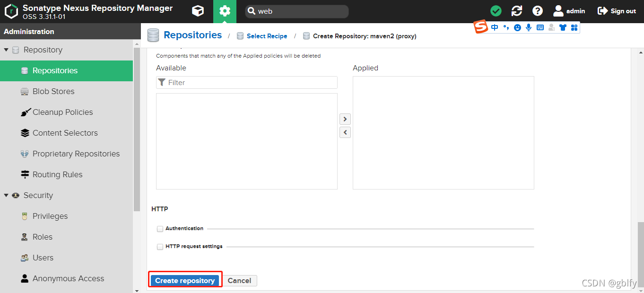Open Privileges in the sidebar

(66, 216)
